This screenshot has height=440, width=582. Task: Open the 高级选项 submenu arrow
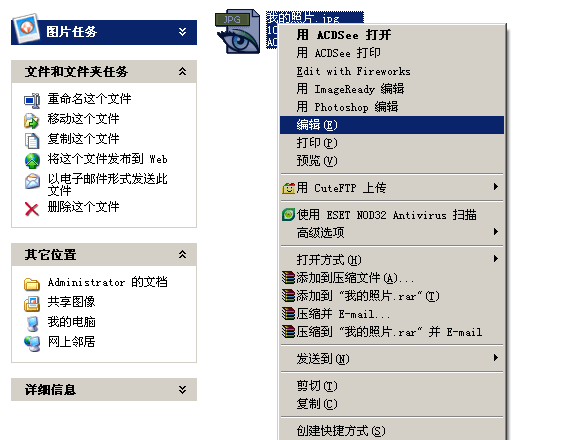click(x=496, y=232)
